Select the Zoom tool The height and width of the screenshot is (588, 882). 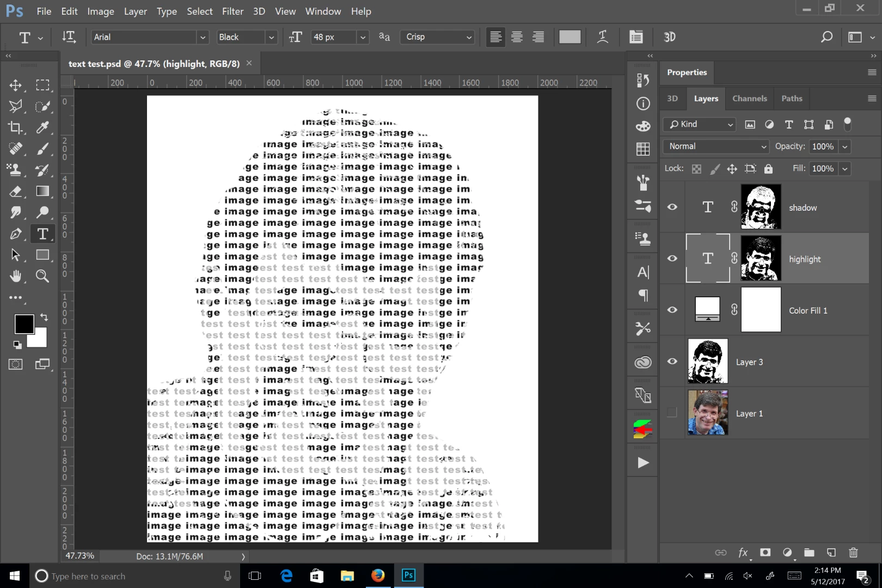(42, 276)
